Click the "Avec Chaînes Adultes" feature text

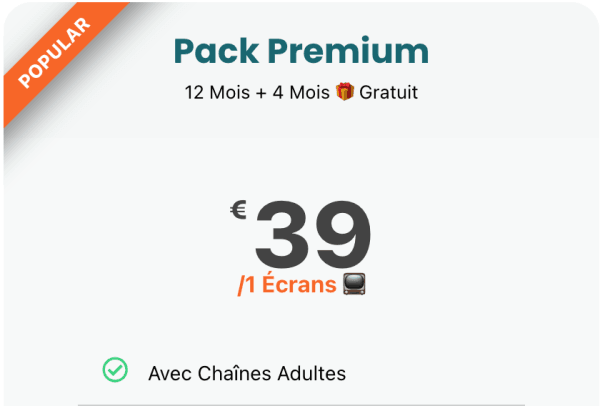coord(247,374)
